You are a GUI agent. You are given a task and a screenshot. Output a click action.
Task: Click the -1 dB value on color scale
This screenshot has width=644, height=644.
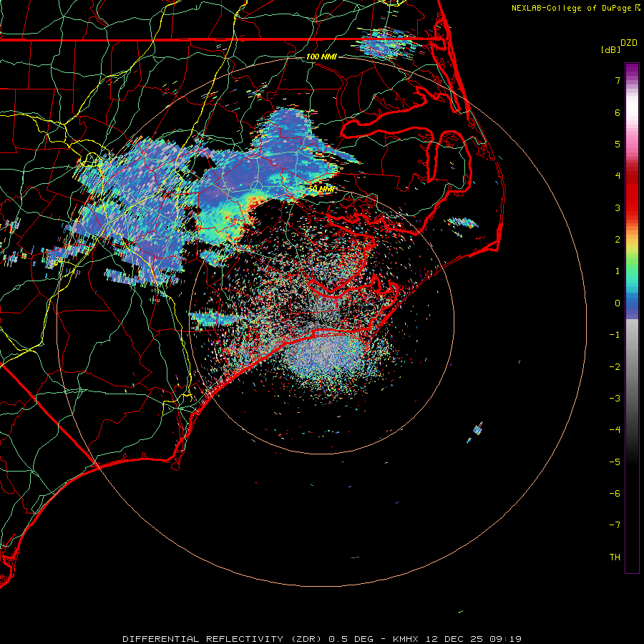click(615, 335)
